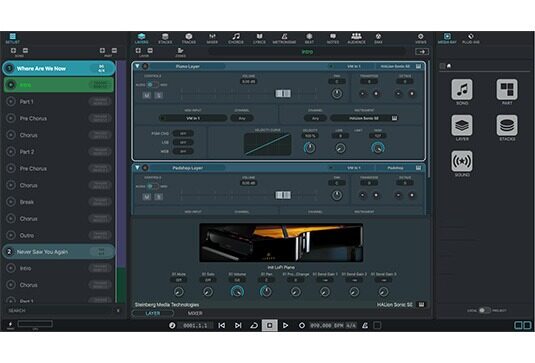This screenshot has width=535, height=363.
Task: Click Padshop Layer volume fader handle
Action: tap(283, 195)
